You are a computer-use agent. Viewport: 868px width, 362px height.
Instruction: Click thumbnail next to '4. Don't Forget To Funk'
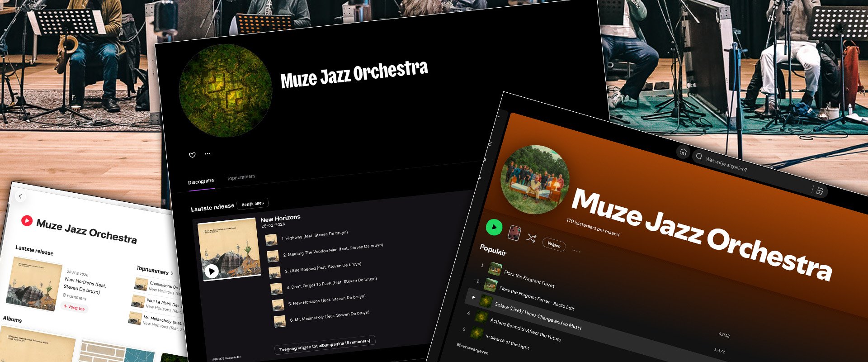[x=276, y=289]
